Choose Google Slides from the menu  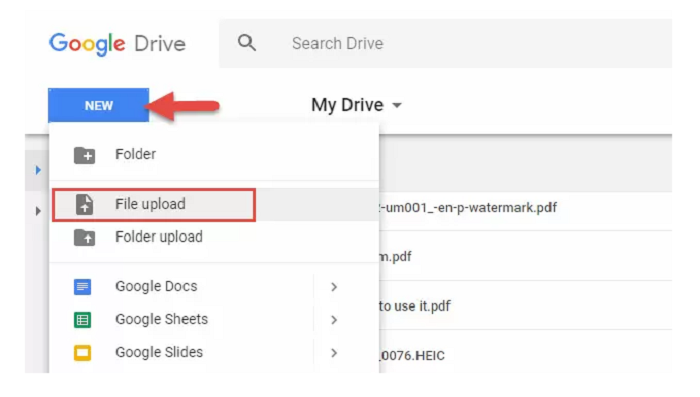159,352
